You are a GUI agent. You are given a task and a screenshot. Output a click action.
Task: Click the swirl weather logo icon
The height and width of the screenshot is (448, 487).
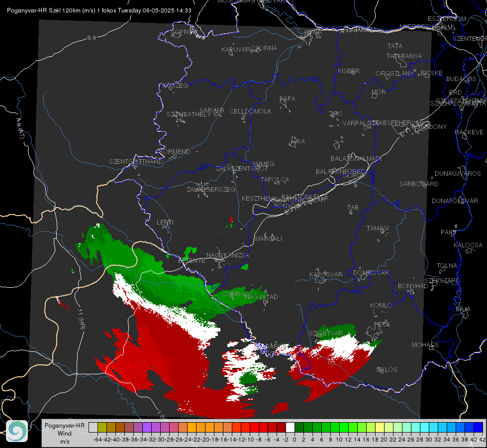pos(17,431)
